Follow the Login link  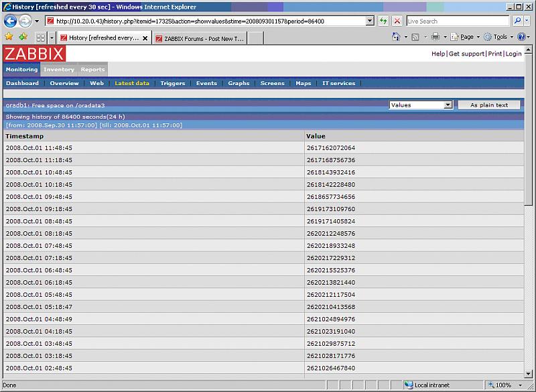513,54
